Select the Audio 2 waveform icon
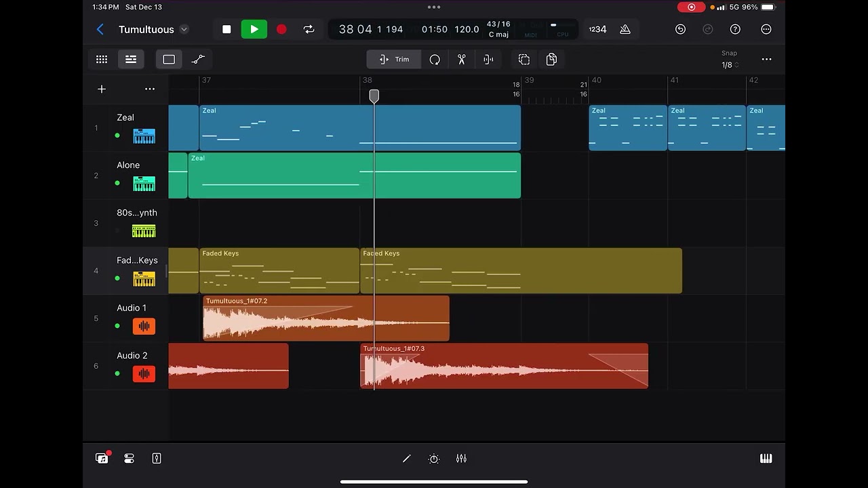Image resolution: width=868 pixels, height=488 pixels. 144,373
